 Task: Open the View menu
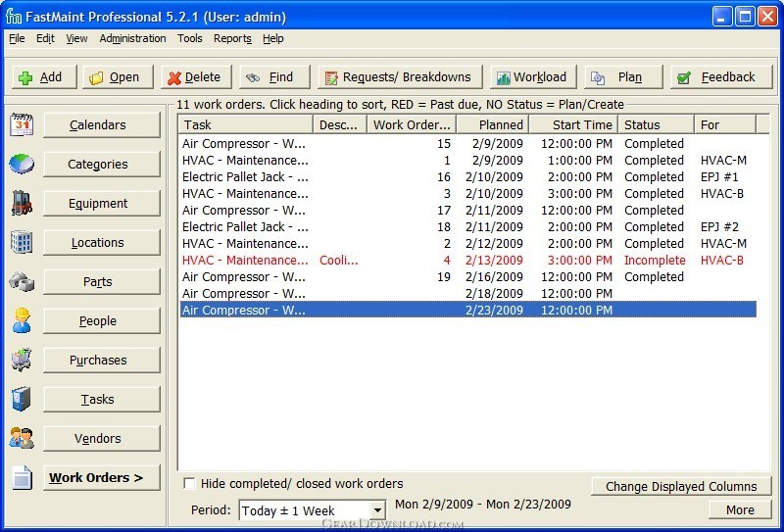(x=76, y=38)
